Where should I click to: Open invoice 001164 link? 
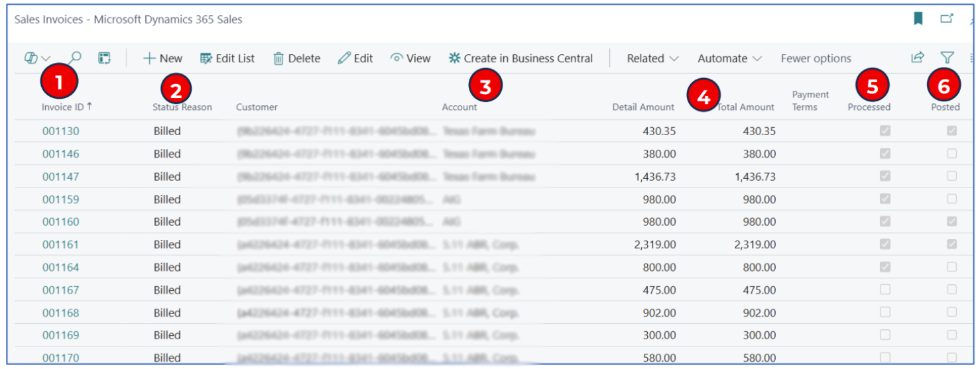coord(60,267)
